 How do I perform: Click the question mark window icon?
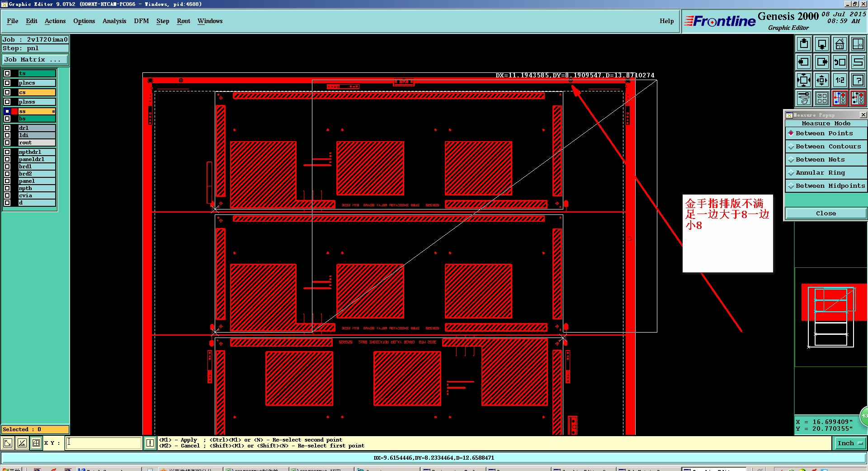click(x=858, y=80)
